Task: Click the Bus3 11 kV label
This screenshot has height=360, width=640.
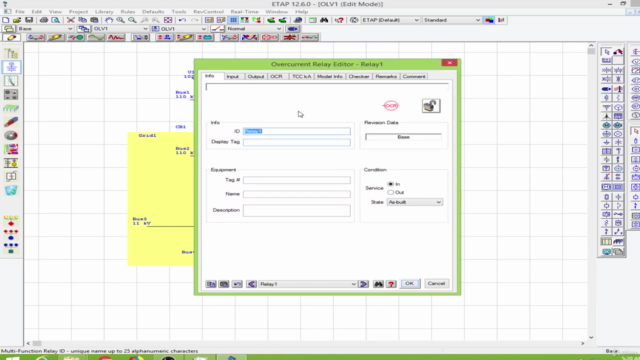Action: 141,221
